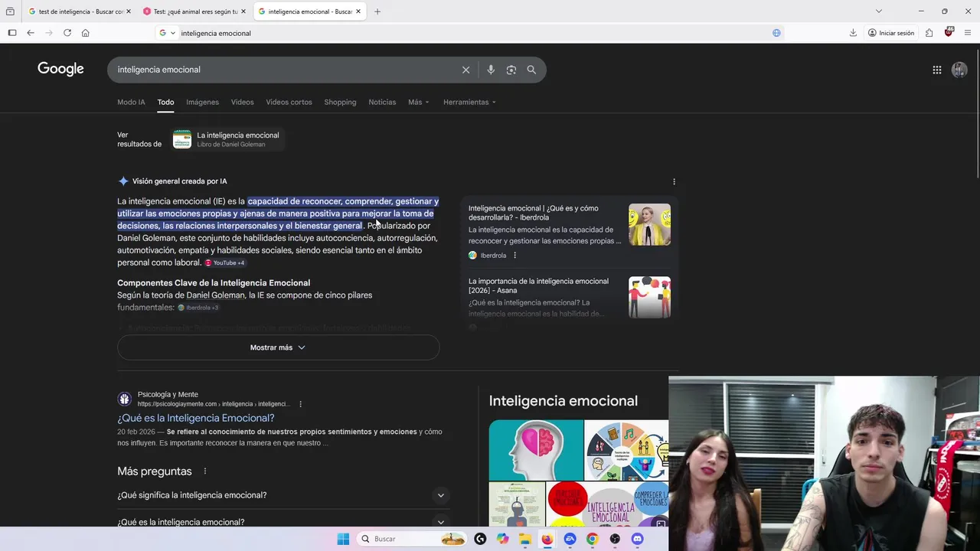Click the translate page icon in address bar
This screenshot has height=551, width=980.
pos(776,33)
